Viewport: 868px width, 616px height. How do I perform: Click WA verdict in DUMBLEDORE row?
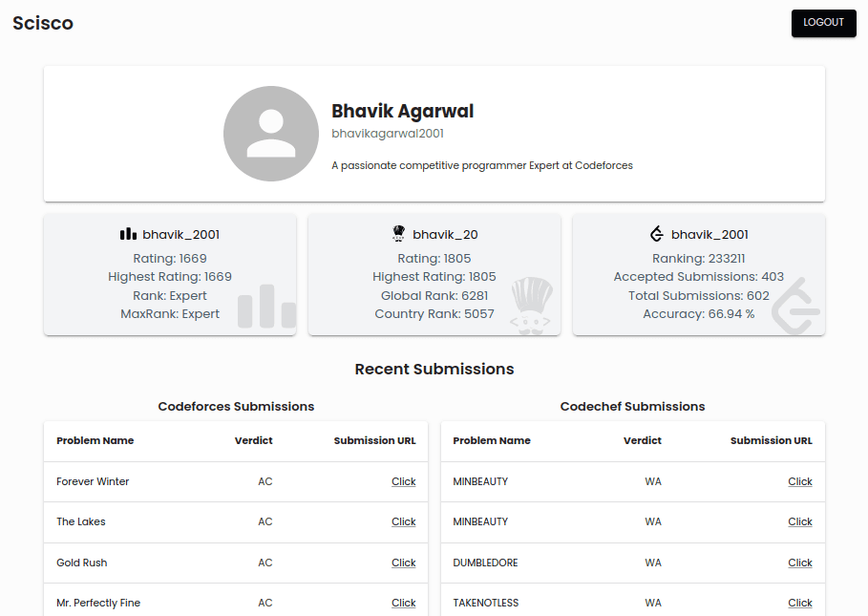point(653,563)
